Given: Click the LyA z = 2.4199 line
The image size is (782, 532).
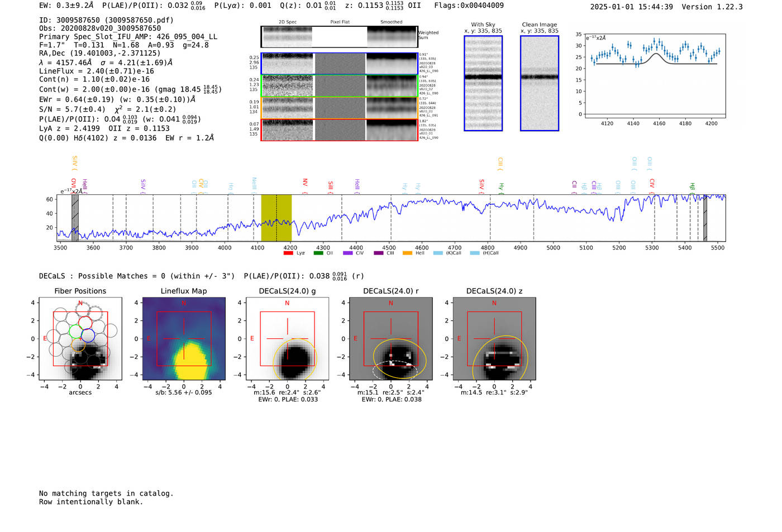Looking at the screenshot, I should pyautogui.click(x=104, y=128).
